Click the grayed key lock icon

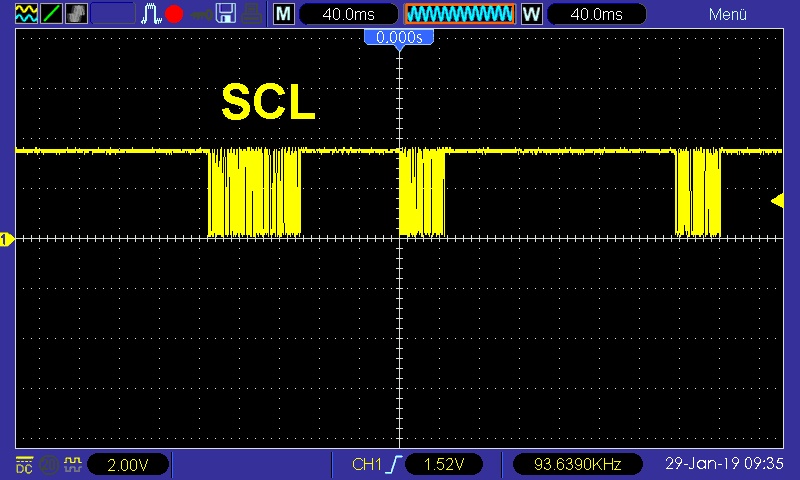point(202,15)
